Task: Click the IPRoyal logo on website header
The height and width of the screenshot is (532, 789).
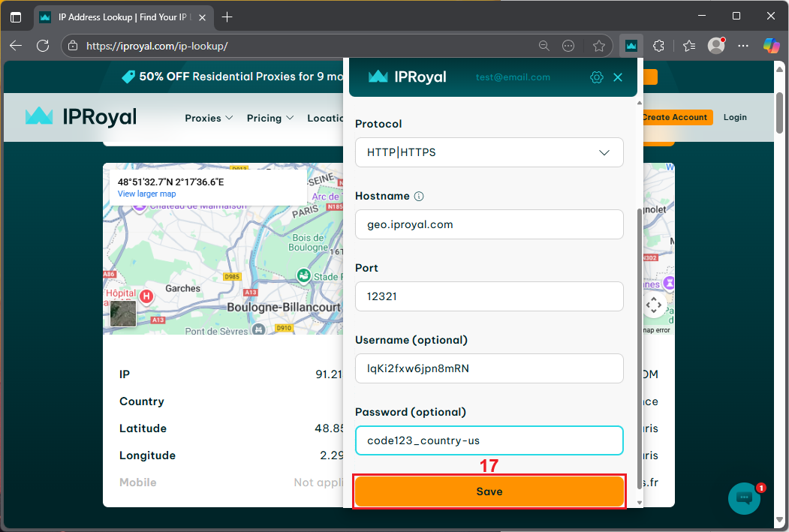Action: click(81, 116)
